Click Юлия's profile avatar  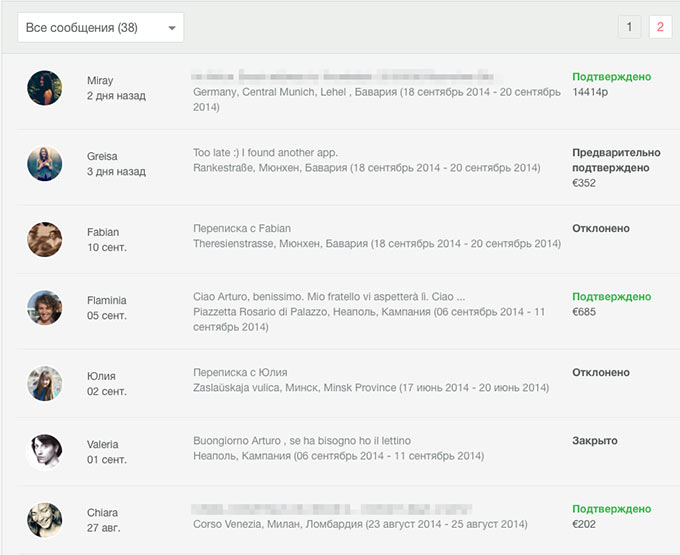(x=45, y=383)
